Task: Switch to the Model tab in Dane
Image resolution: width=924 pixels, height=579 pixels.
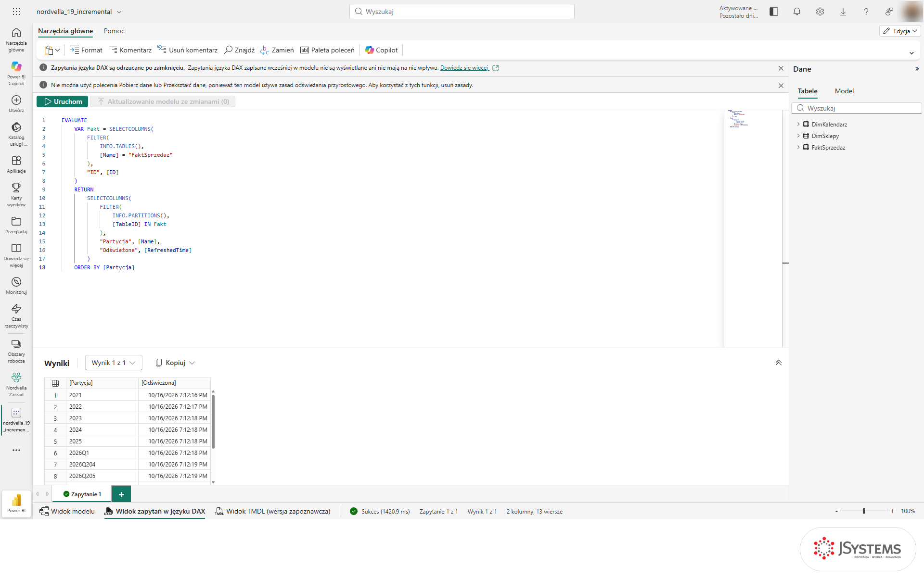Action: [844, 91]
